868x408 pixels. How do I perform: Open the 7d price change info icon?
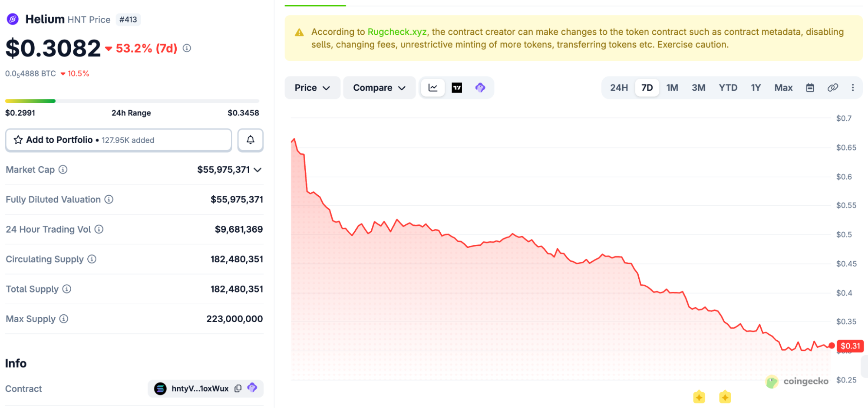pos(187,48)
